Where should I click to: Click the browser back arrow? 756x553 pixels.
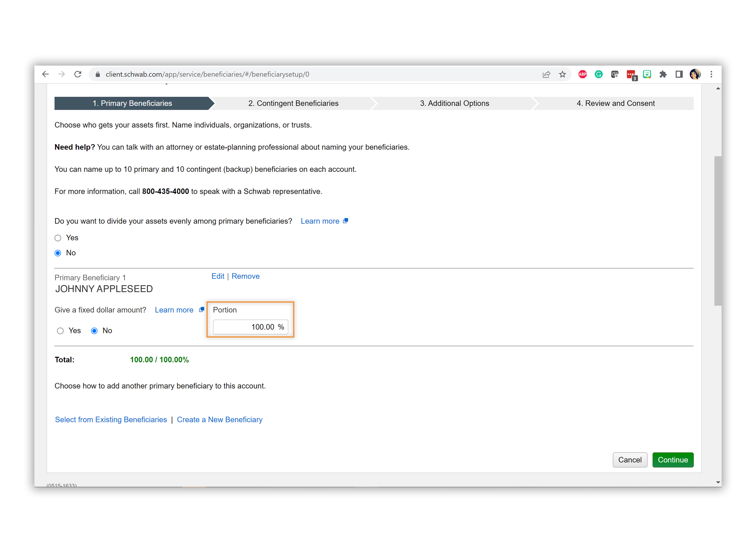click(x=45, y=74)
